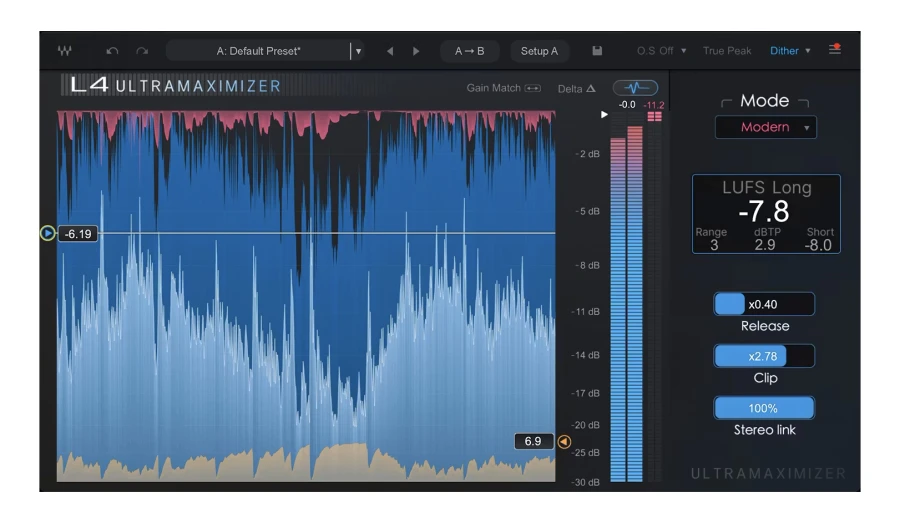Click the -11.2 gain reduction readout
The width and height of the screenshot is (900, 523).
[654, 105]
